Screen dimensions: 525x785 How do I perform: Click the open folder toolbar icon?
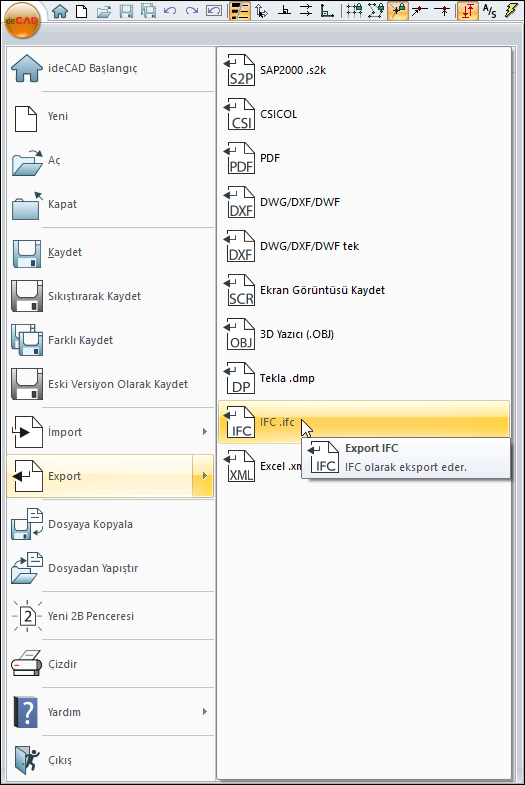pyautogui.click(x=104, y=11)
